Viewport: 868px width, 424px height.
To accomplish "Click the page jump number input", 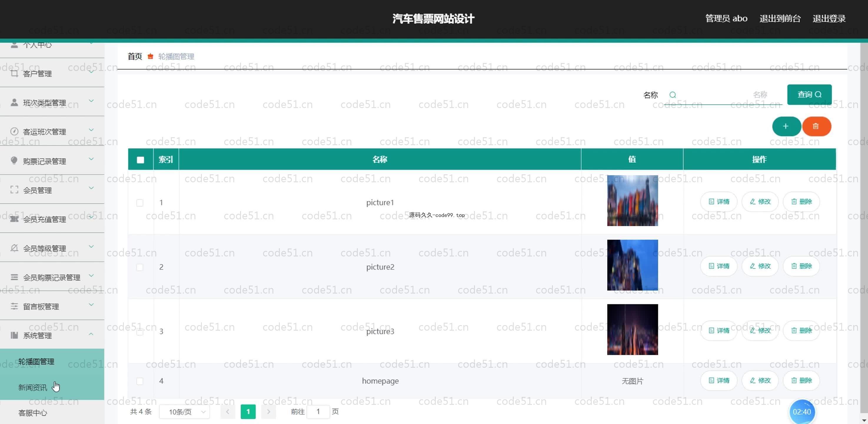I will [x=318, y=412].
